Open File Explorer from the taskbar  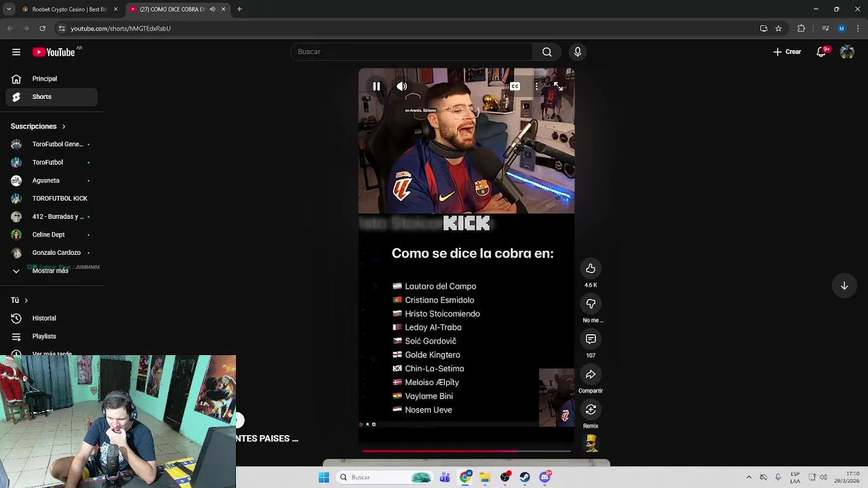click(x=485, y=477)
